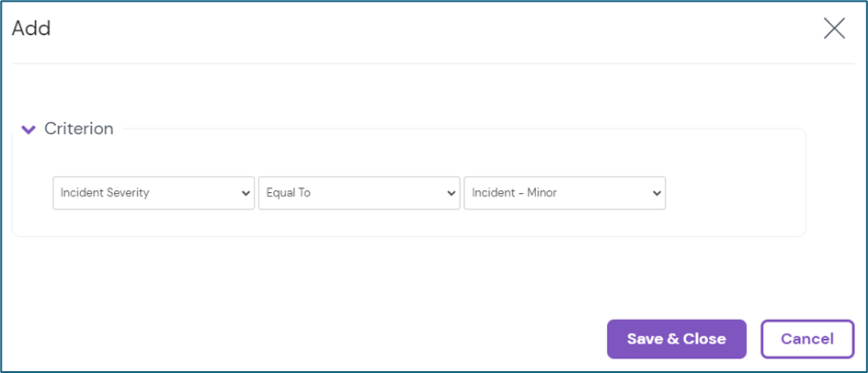Click the blank dialog header area beside Add
868x373 pixels.
click(x=414, y=28)
